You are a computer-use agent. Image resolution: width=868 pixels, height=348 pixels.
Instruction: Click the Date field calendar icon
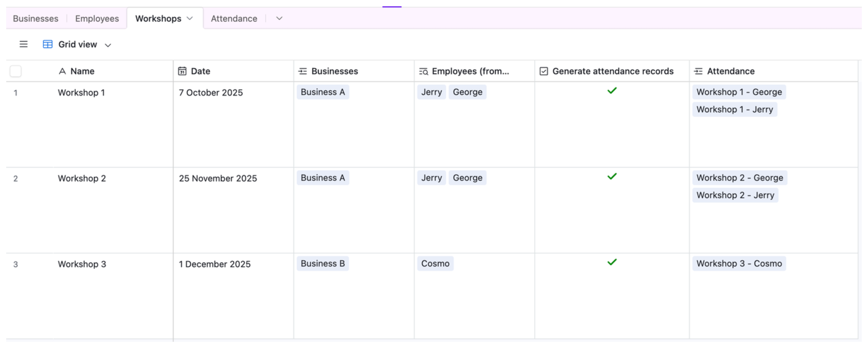[x=182, y=71]
